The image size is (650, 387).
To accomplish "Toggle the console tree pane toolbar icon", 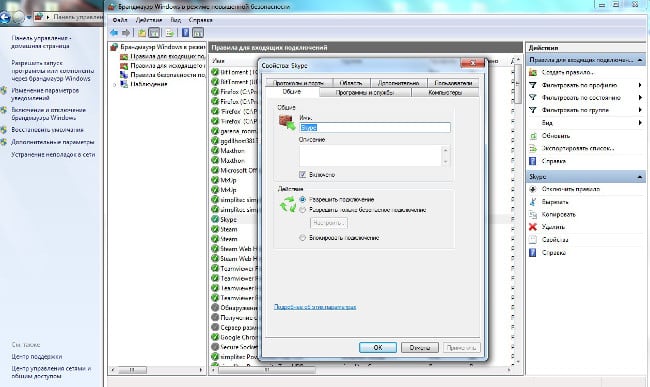I will coord(154,33).
